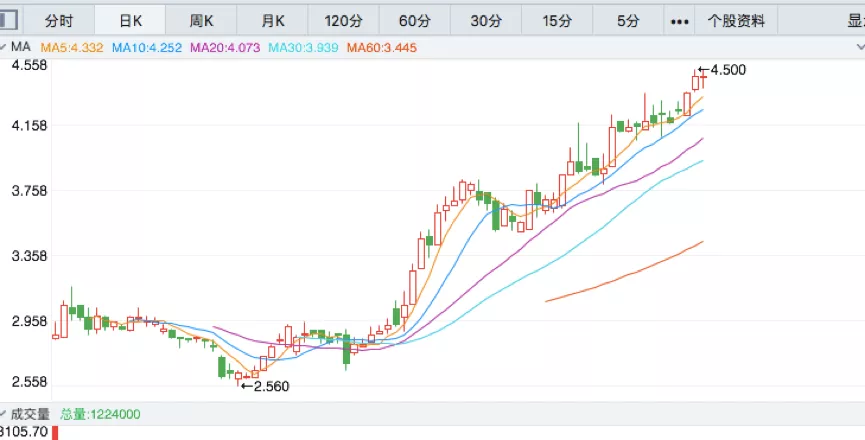The height and width of the screenshot is (440, 865).
Task: Click the latest candlestick at the 4.500 high
Action: 703,78
